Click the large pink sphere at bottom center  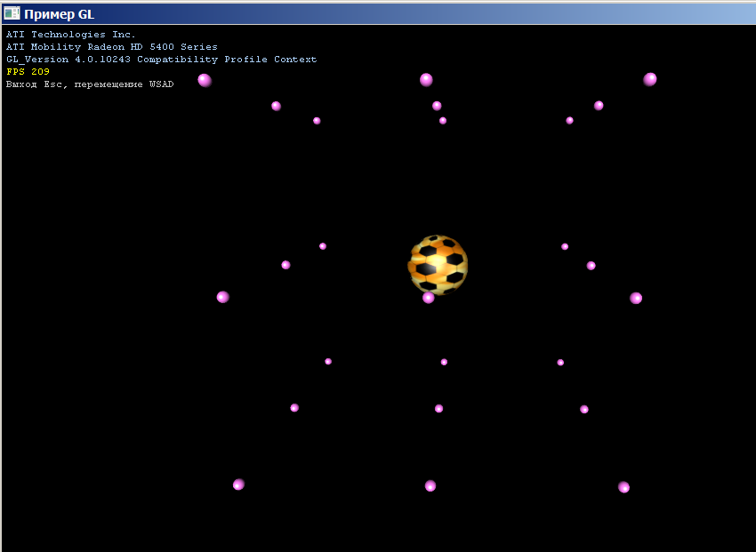click(x=430, y=485)
